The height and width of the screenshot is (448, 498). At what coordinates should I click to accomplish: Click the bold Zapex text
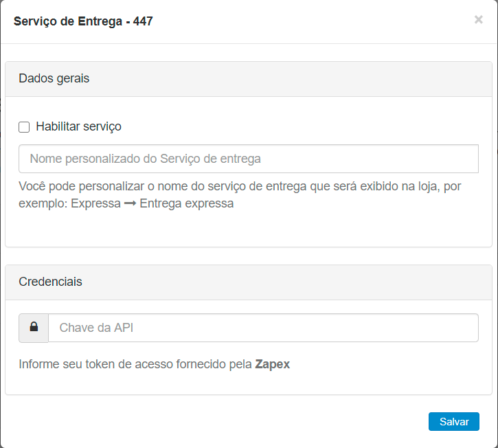tap(272, 364)
